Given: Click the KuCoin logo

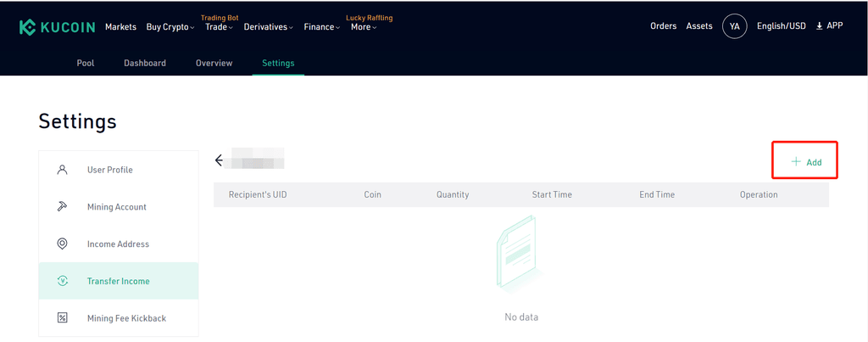Looking at the screenshot, I should tap(57, 27).
